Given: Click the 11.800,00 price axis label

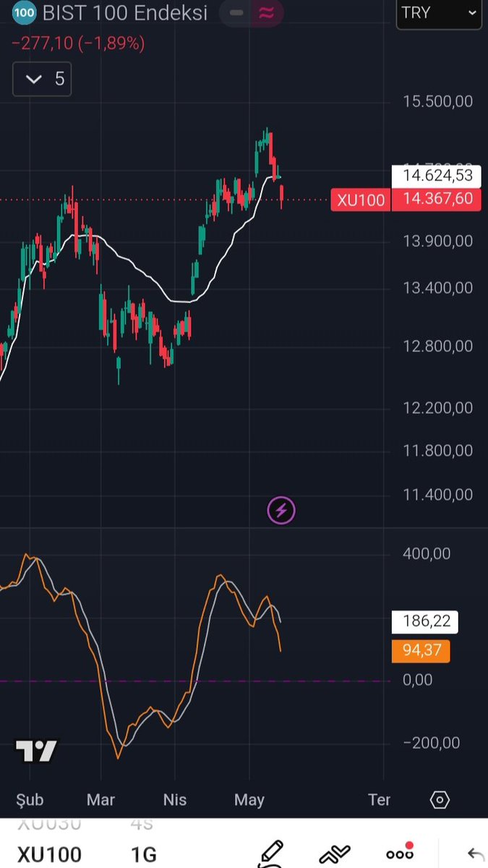Looking at the screenshot, I should tap(438, 451).
